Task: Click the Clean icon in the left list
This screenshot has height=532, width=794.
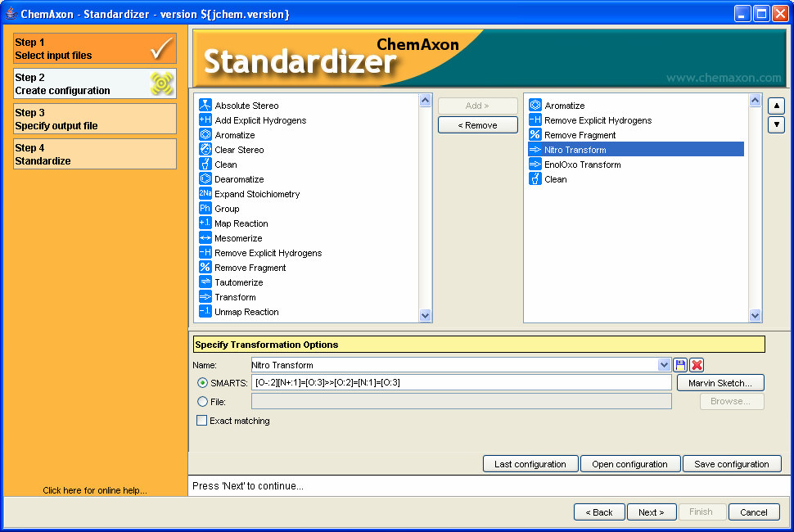Action: click(x=205, y=164)
